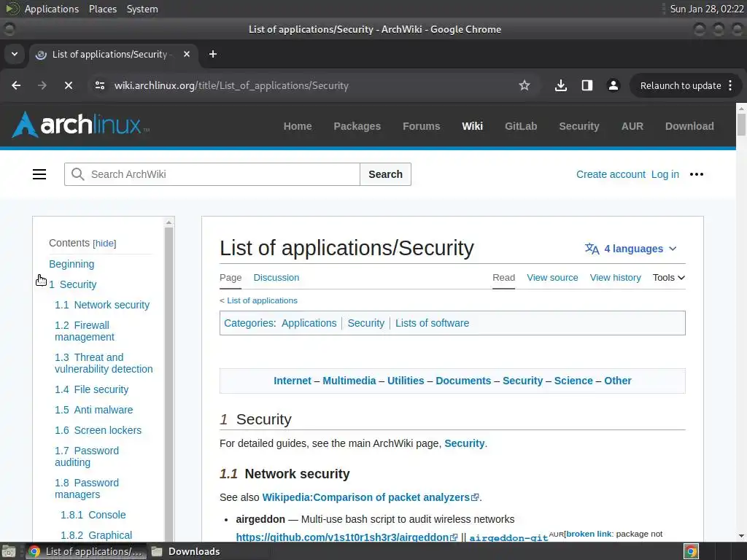Screen dimensions: 747x560
Task: Open the System menu
Action: 142,9
